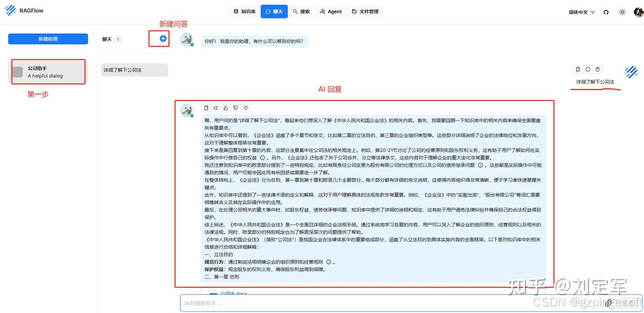This screenshot has width=644, height=313.
Task: Copy the user question 详细了解下公司法
Action: tap(578, 69)
